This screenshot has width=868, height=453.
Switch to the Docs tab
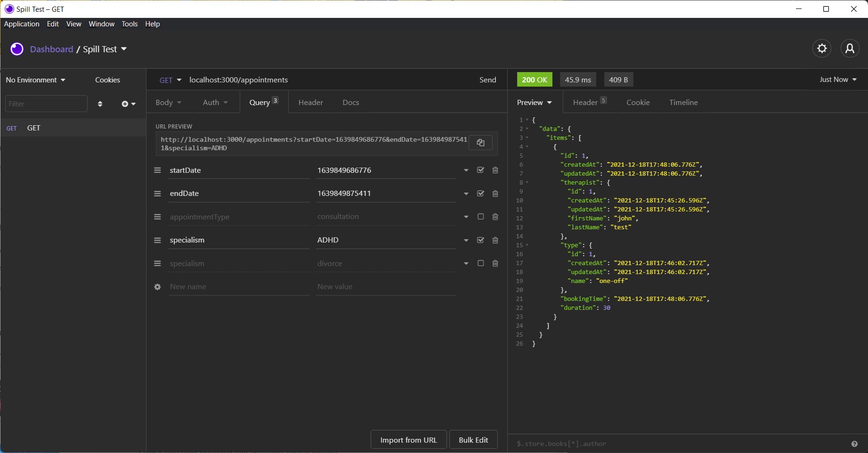(351, 102)
